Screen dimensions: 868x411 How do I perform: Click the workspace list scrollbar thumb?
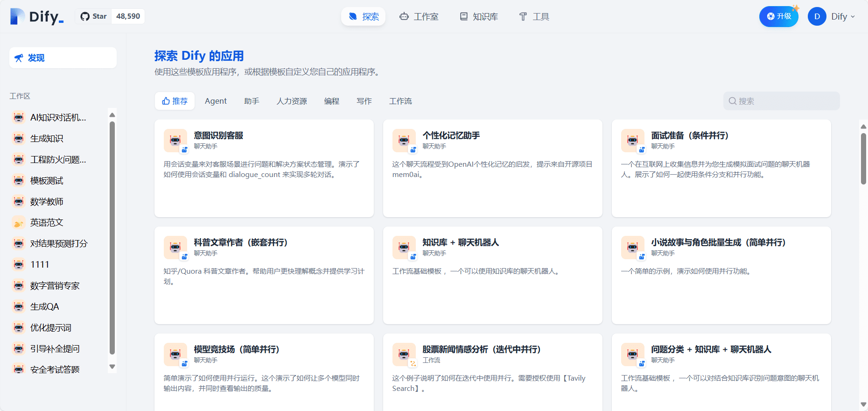112,238
